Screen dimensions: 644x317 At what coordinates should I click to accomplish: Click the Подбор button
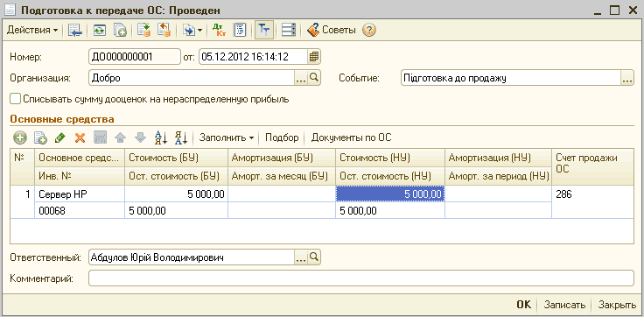(x=282, y=137)
